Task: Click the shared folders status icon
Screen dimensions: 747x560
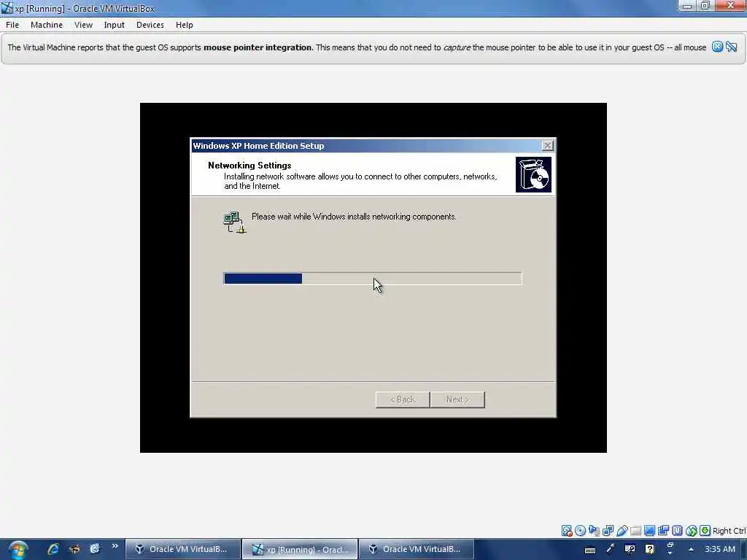Action: pyautogui.click(x=635, y=531)
